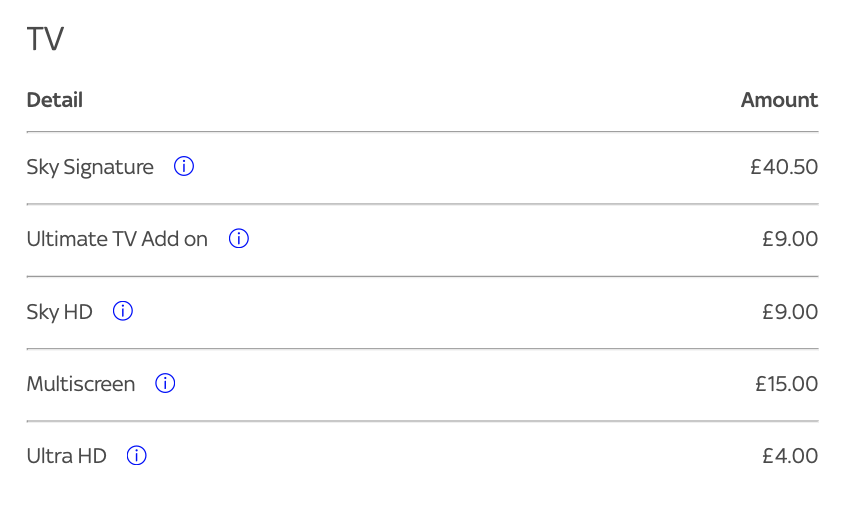Click the £9.00 amount for Sky HD
Image resolution: width=866 pixels, height=506 pixels.
(x=790, y=312)
